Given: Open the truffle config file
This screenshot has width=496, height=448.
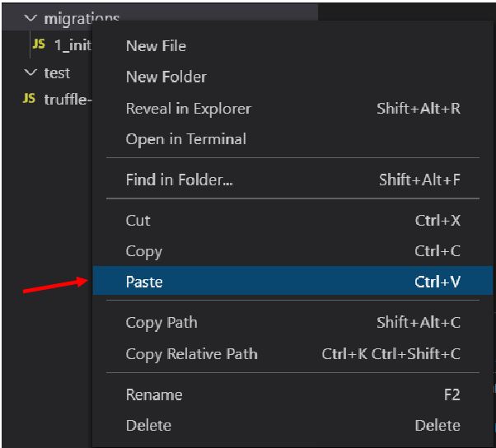Looking at the screenshot, I should 66,100.
